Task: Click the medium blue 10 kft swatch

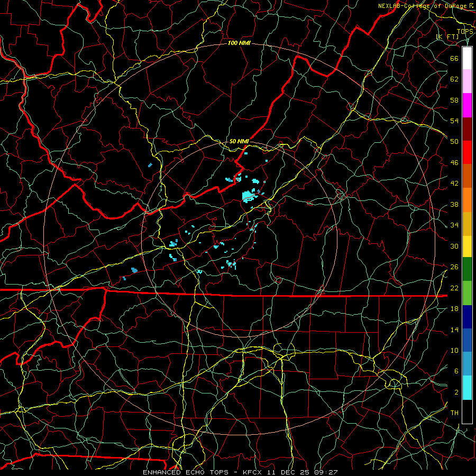Action: point(467,340)
